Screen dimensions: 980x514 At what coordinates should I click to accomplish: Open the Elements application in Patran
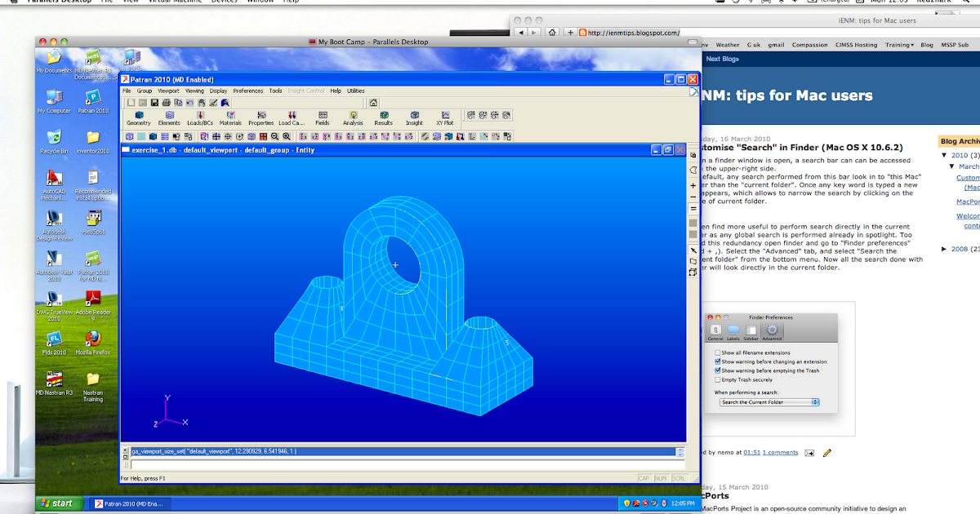(x=169, y=118)
